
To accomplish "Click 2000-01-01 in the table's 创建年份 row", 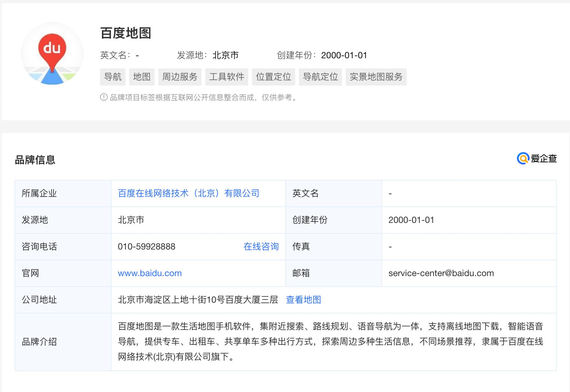I will (411, 220).
